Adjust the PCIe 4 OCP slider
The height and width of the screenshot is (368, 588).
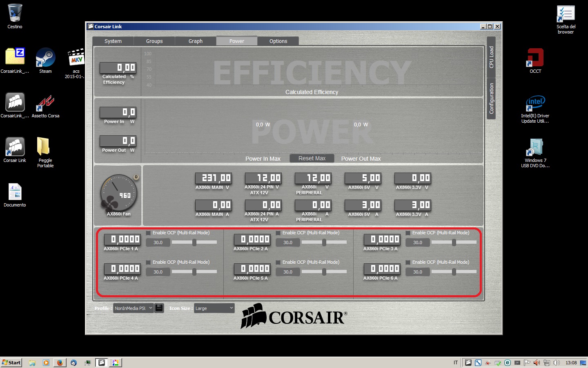pos(194,272)
